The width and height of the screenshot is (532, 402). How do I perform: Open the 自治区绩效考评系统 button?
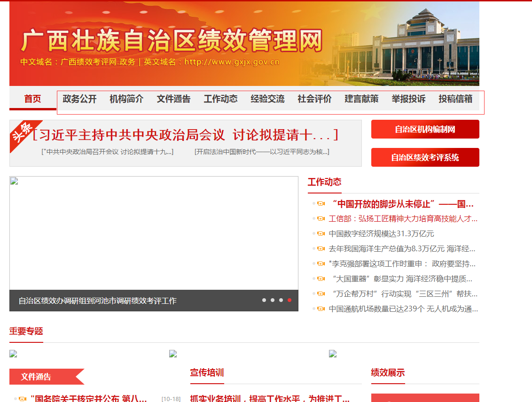[x=425, y=157]
